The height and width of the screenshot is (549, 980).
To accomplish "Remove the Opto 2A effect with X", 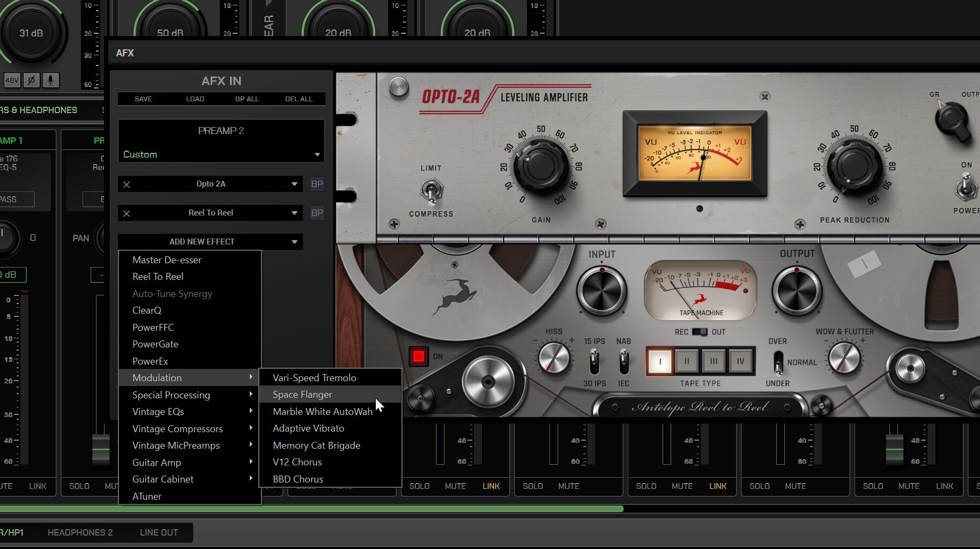I will (x=127, y=184).
